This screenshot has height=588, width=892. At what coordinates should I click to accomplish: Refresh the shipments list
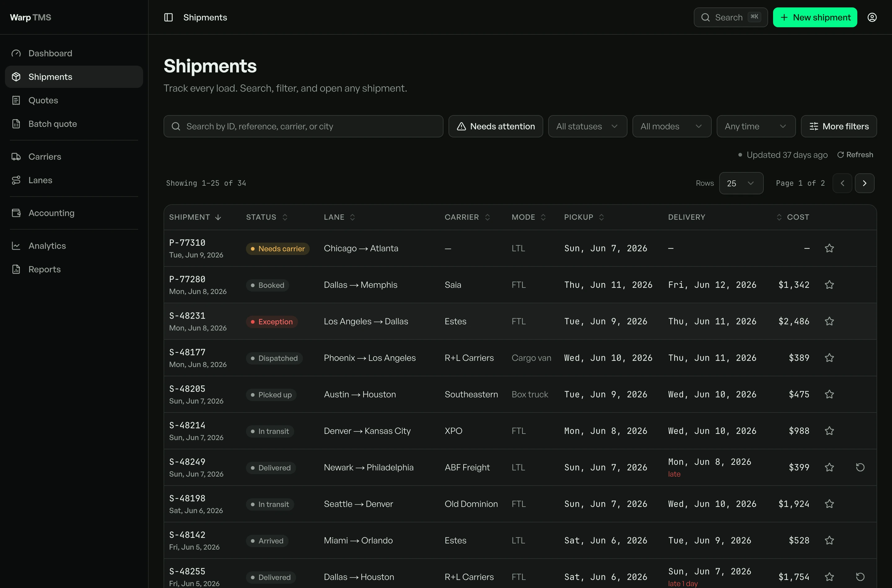click(x=855, y=155)
